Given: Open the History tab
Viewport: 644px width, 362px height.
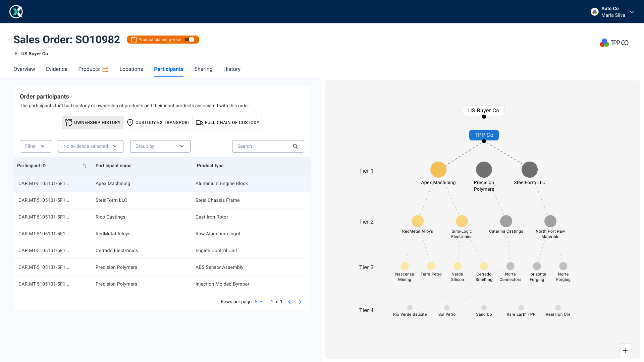Looking at the screenshot, I should pyautogui.click(x=232, y=69).
